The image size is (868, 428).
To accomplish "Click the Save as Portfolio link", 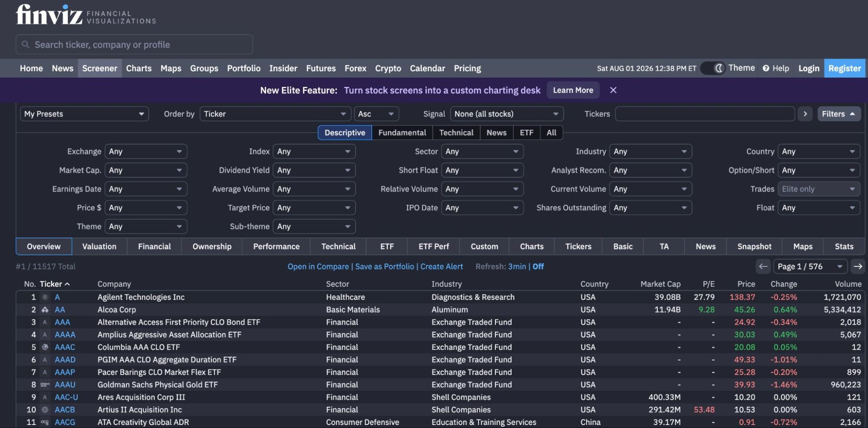I will pos(385,266).
